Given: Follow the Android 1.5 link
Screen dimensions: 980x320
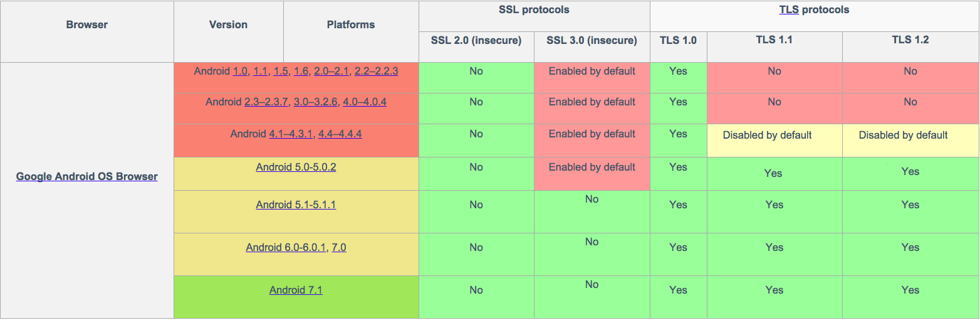Looking at the screenshot, I should tap(281, 72).
